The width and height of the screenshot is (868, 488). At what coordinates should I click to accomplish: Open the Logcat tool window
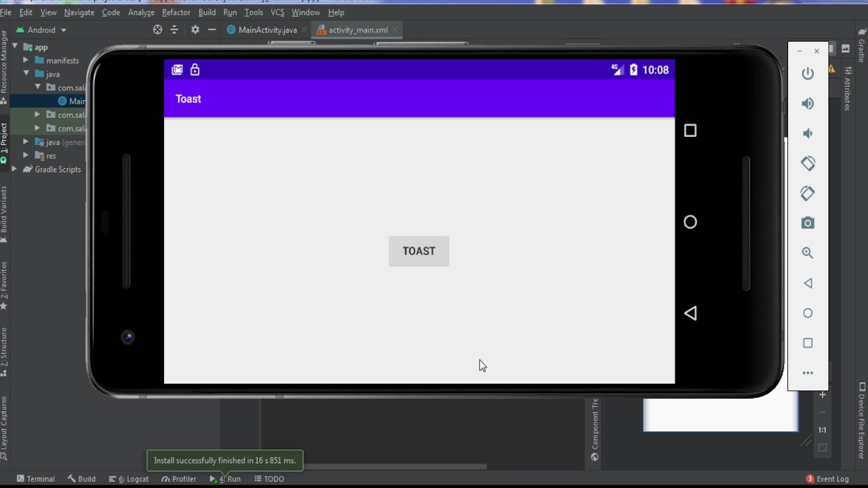click(129, 479)
